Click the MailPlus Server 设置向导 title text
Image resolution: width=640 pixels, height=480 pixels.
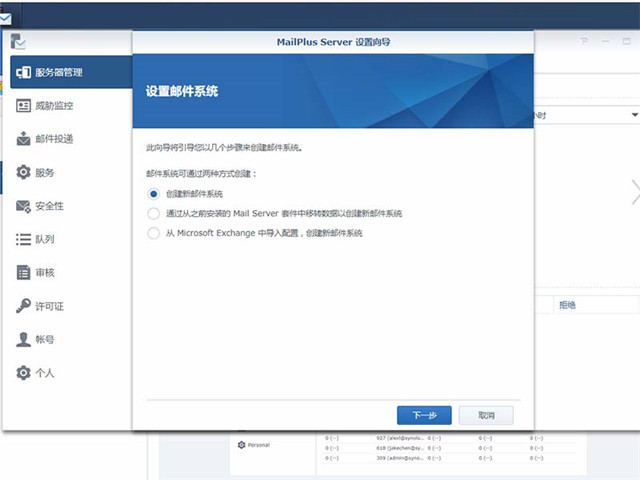point(333,42)
